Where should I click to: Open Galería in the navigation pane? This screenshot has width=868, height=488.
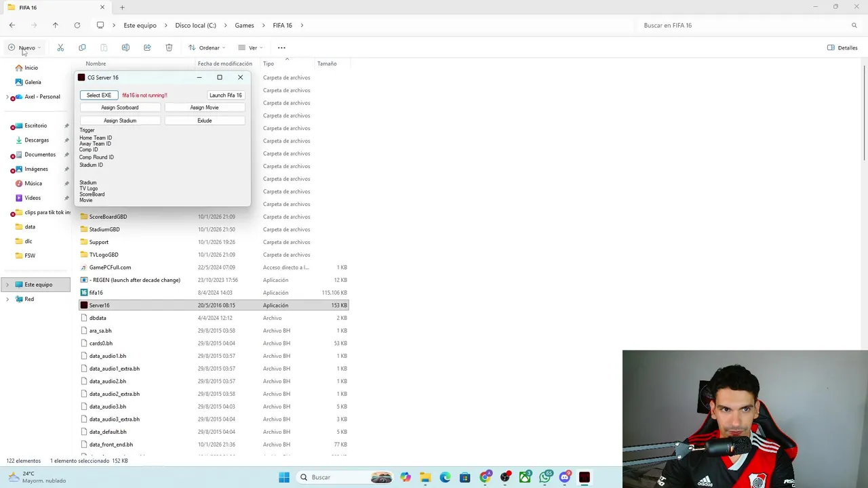coord(33,82)
